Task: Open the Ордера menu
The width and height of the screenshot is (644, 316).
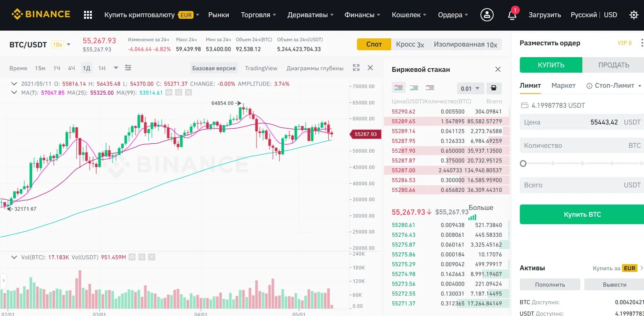Action: point(453,15)
